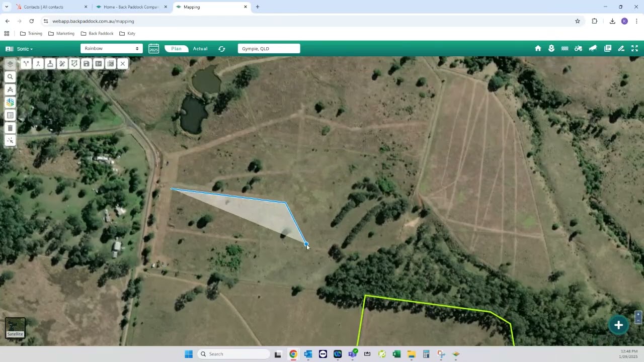The width and height of the screenshot is (644, 362).
Task: Open the map layers panel
Action: 10,64
